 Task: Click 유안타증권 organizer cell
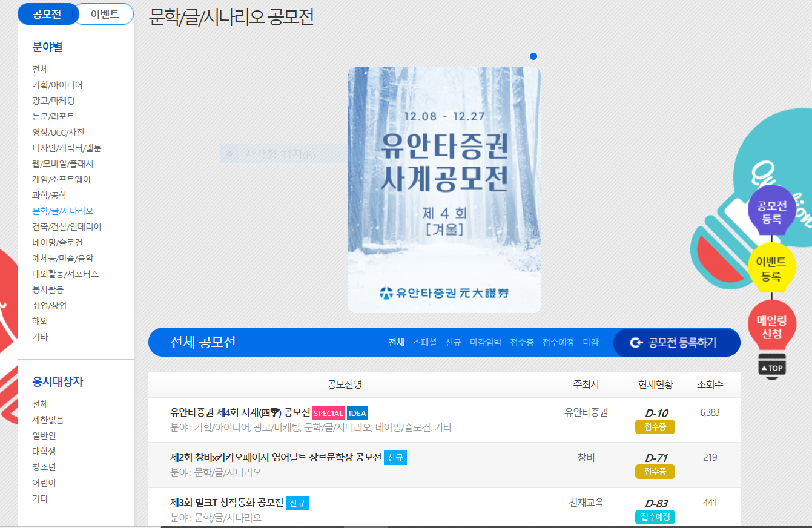click(586, 412)
